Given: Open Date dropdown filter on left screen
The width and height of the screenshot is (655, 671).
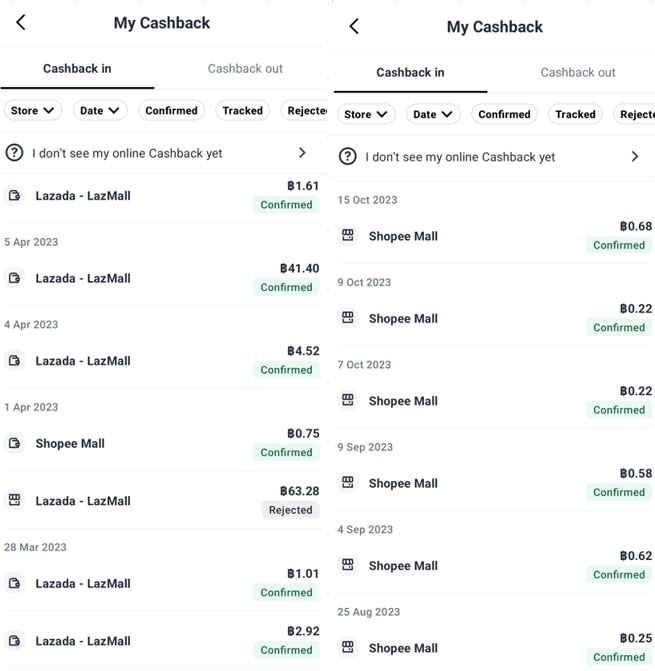Looking at the screenshot, I should coord(100,110).
